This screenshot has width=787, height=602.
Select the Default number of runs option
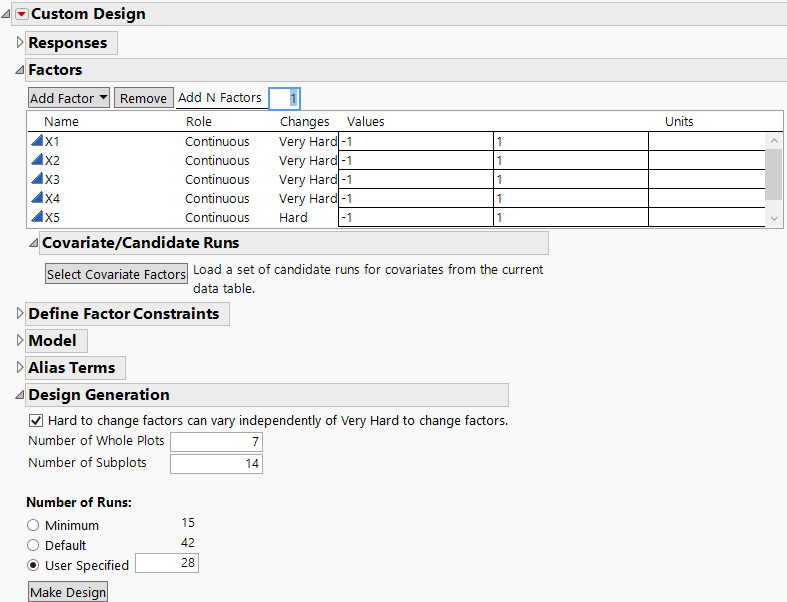34,545
